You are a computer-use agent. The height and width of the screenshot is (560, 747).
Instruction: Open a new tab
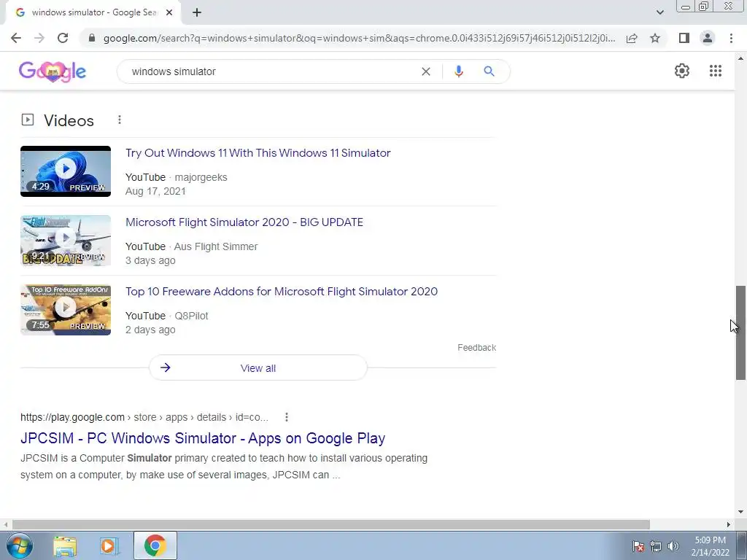(x=197, y=12)
